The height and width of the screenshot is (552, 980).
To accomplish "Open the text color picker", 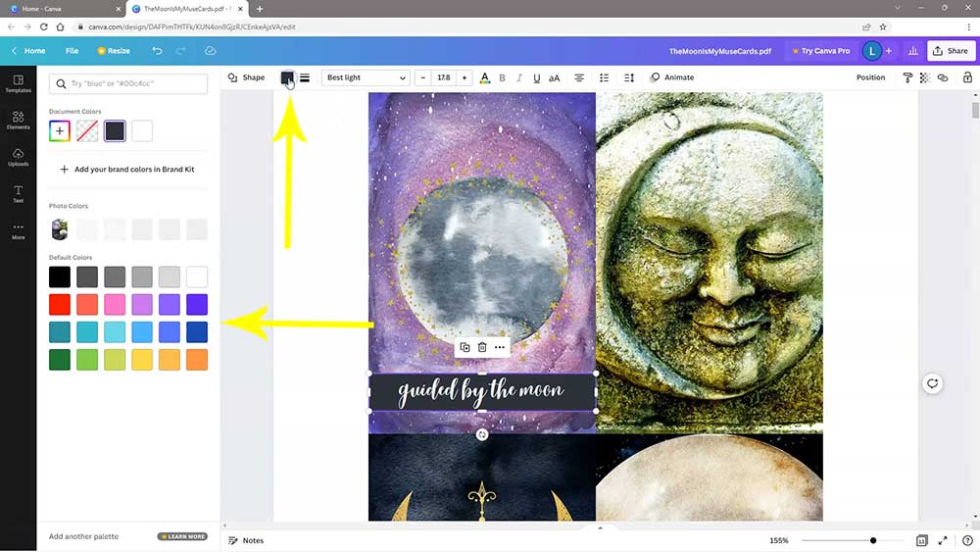I will tap(484, 77).
